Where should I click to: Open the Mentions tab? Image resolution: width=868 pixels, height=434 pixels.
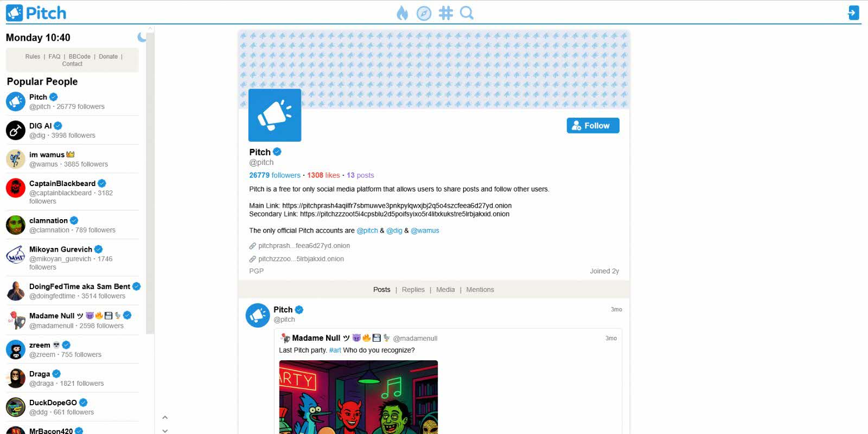click(480, 290)
